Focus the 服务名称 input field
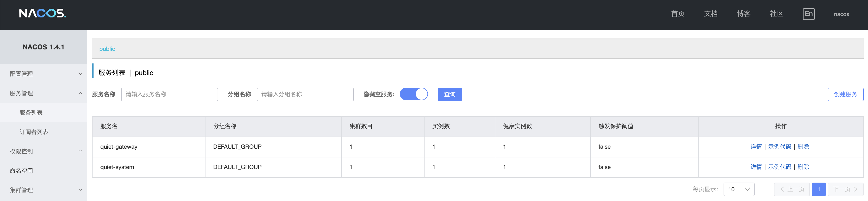The width and height of the screenshot is (868, 201). (x=169, y=94)
